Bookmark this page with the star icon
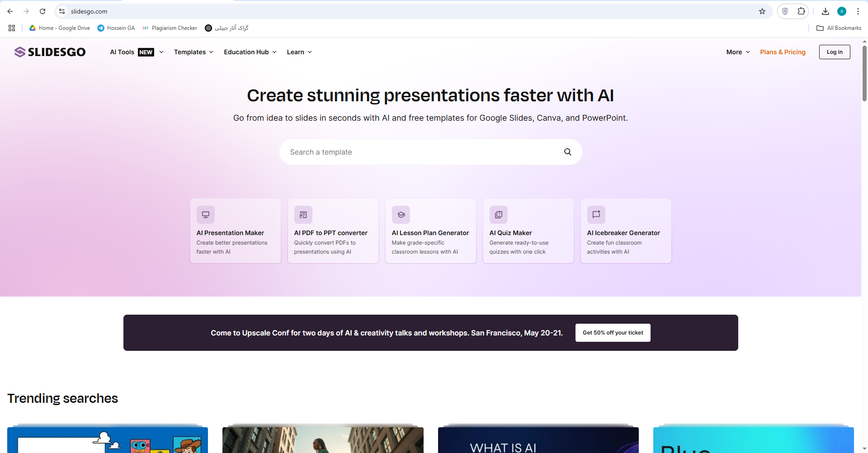Image resolution: width=868 pixels, height=453 pixels. [762, 11]
